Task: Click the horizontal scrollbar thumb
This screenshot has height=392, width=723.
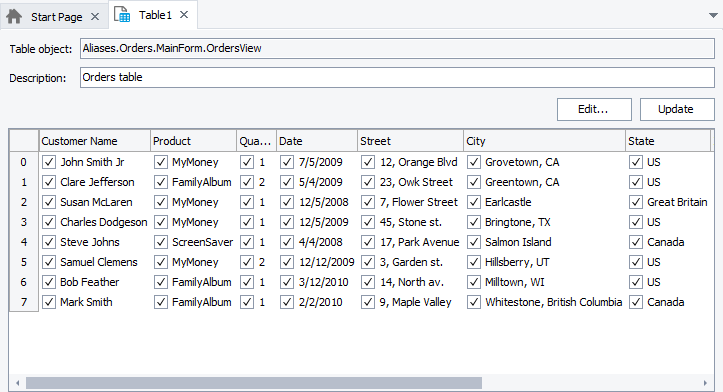Action: [x=254, y=383]
